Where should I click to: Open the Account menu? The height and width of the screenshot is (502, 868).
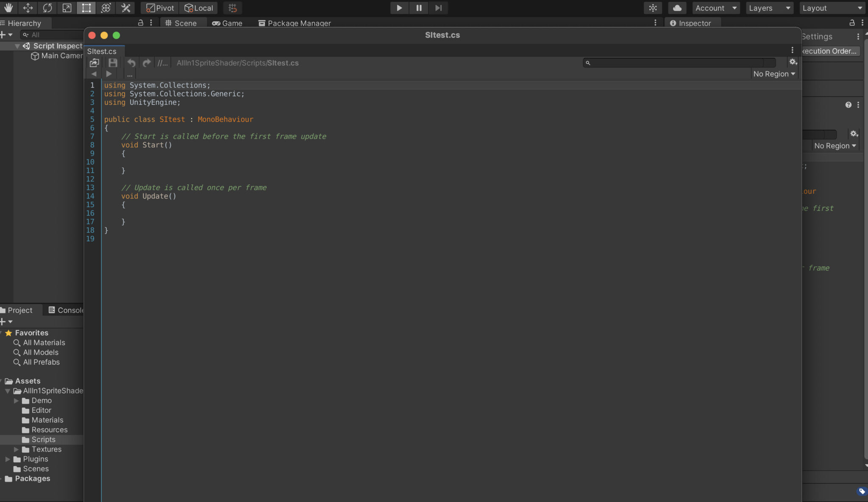tap(715, 8)
